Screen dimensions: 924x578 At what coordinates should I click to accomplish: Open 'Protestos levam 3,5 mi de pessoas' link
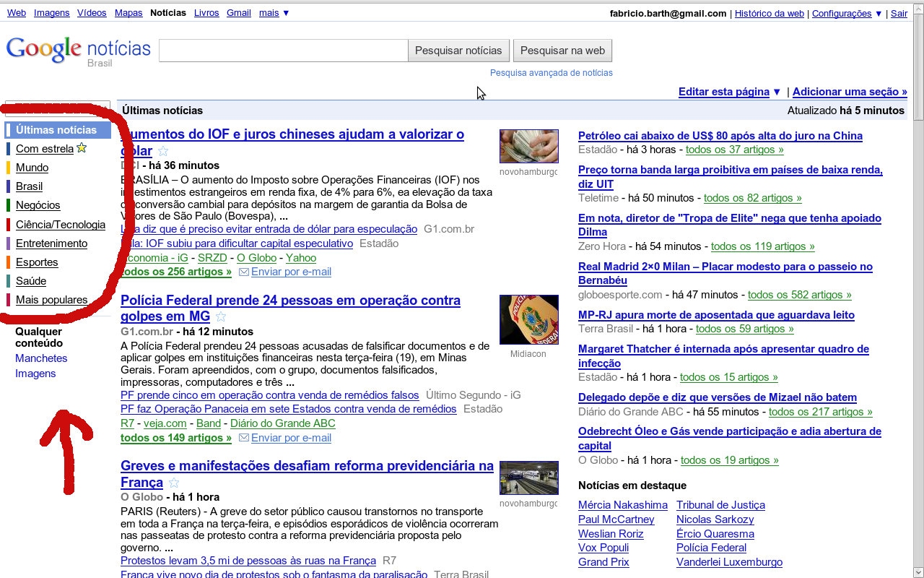click(248, 561)
